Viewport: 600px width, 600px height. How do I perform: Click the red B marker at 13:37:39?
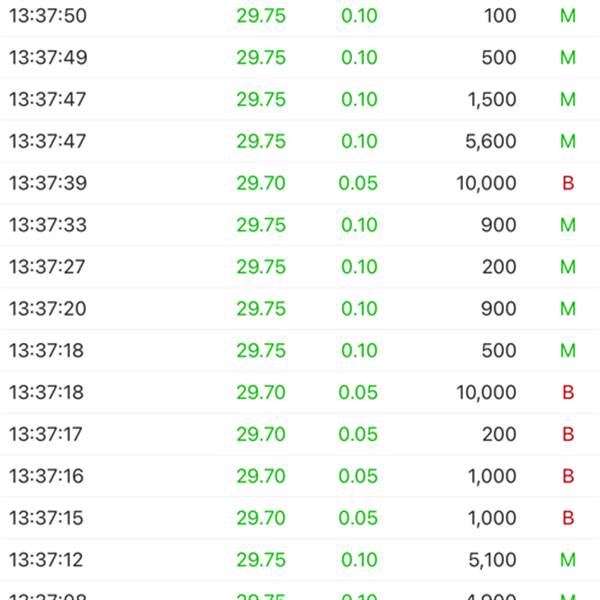point(568,183)
